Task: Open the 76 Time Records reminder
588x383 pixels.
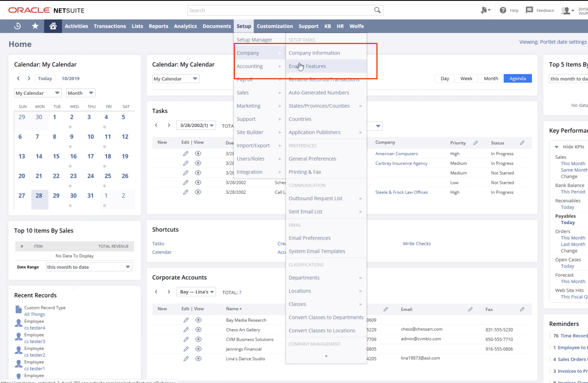Action: (570, 336)
